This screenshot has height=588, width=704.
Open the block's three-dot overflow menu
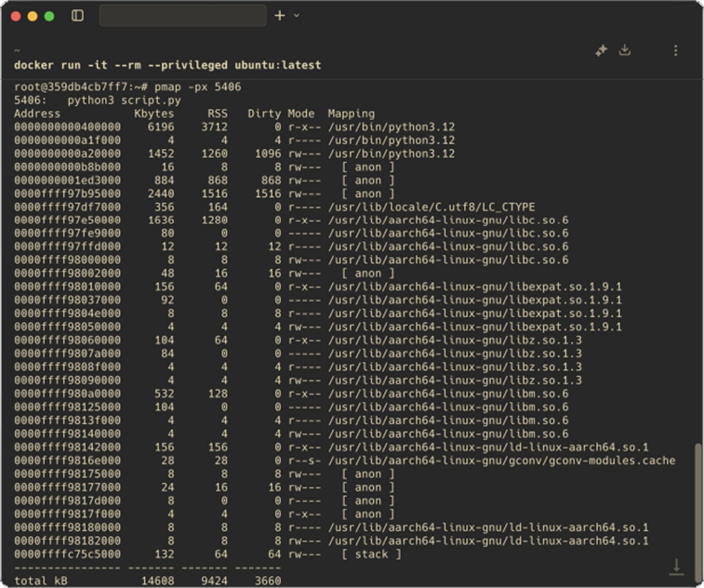tap(675, 51)
